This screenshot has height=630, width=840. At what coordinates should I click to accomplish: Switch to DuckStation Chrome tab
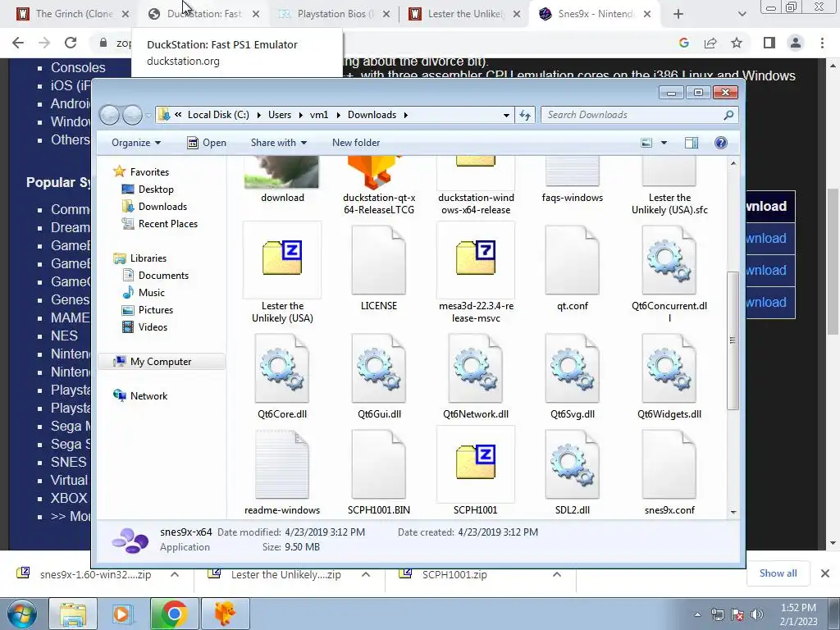(x=204, y=14)
